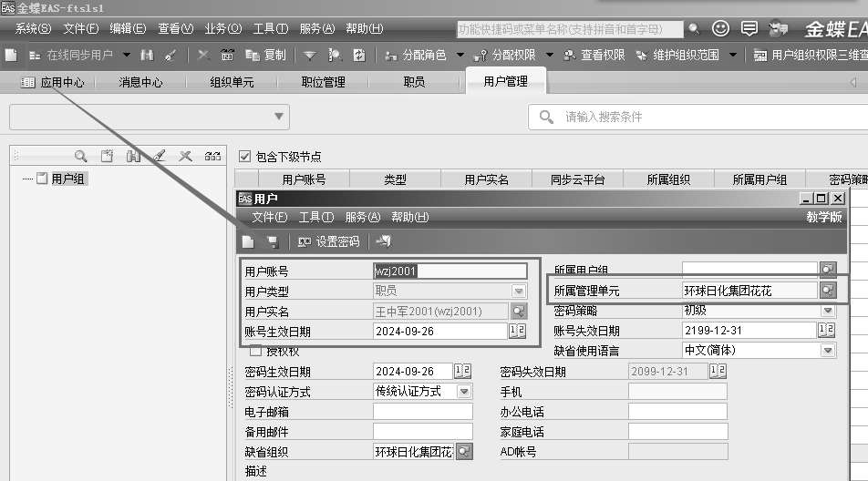Switch to the 应用中心 tab
The height and width of the screenshot is (481, 868).
click(x=53, y=82)
